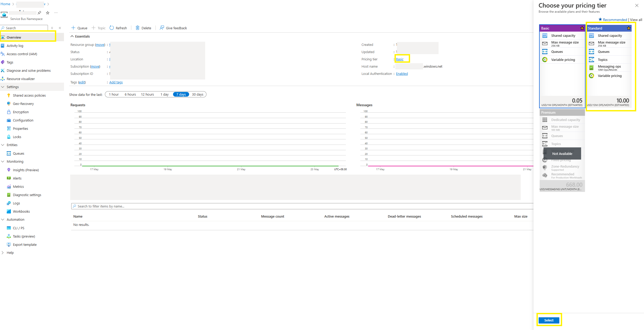The height and width of the screenshot is (330, 644).
Task: Click the Diagnostic settings icon
Action: coord(9,195)
